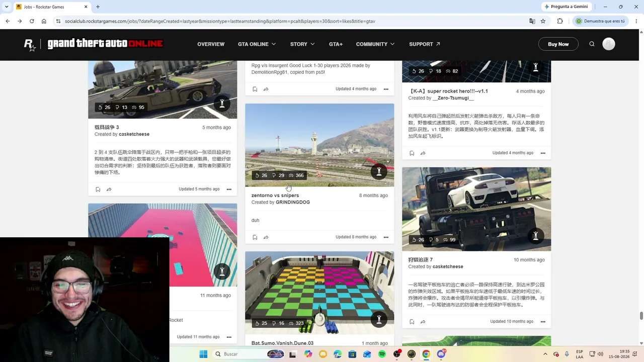
Task: Open Discord from the taskbar
Action: tap(441, 354)
